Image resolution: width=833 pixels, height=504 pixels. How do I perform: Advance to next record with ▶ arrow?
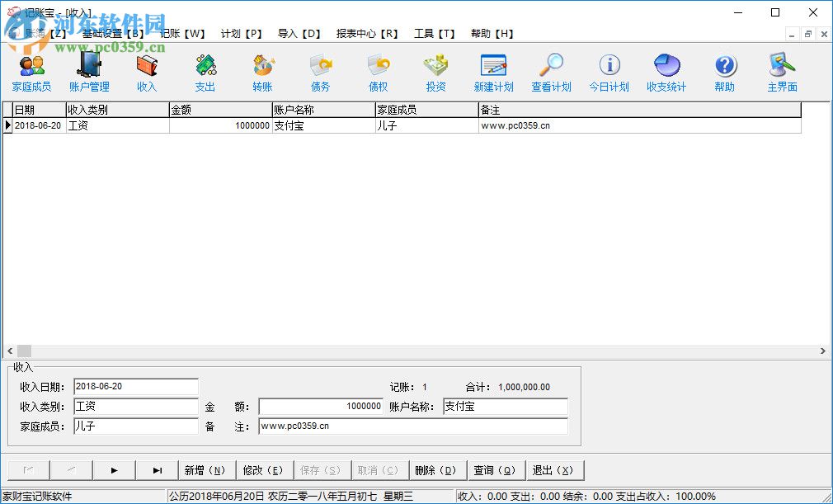pyautogui.click(x=114, y=469)
